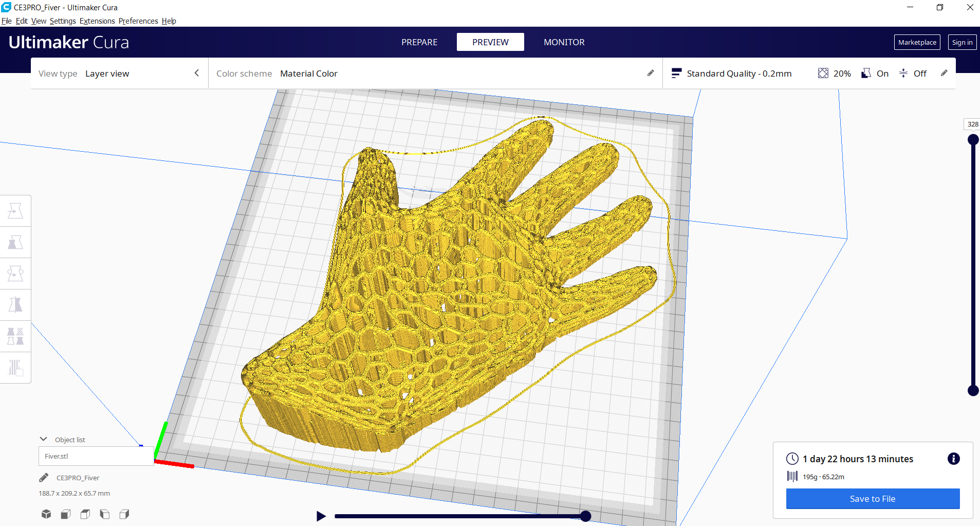Select the Move tool in left toolbar
Image resolution: width=980 pixels, height=526 pixels.
pyautogui.click(x=15, y=211)
